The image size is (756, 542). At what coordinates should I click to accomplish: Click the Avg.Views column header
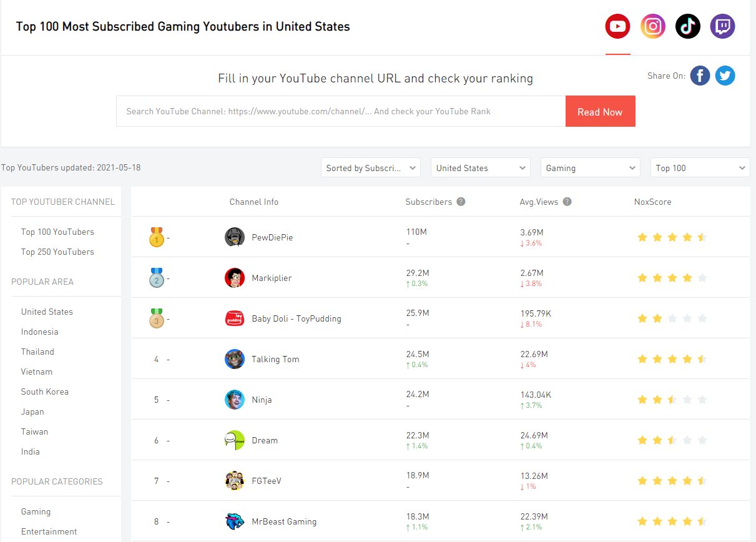[539, 202]
